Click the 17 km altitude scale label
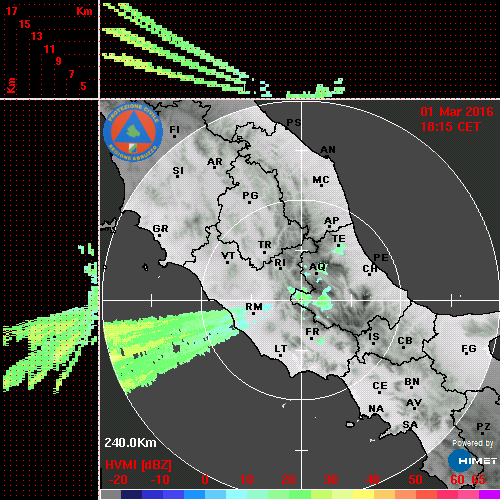Viewport: 500px width, 500px height. tap(11, 11)
